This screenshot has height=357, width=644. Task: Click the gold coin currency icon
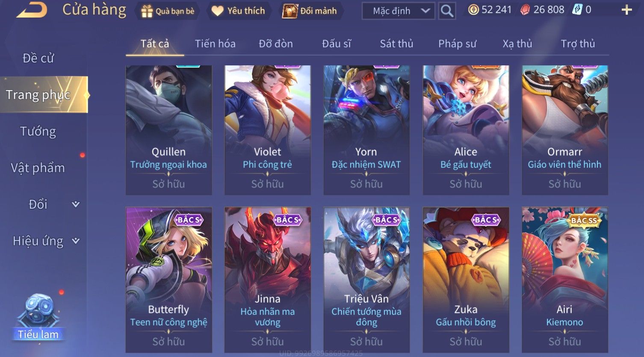click(x=473, y=10)
